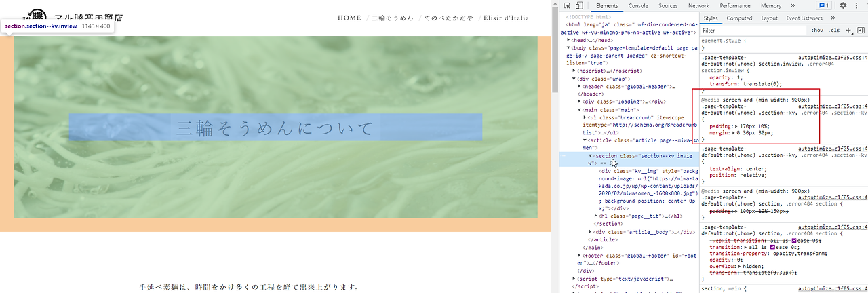Add a new style rule with plus icon
Viewport: 868px width, 293px height.
pos(848,30)
